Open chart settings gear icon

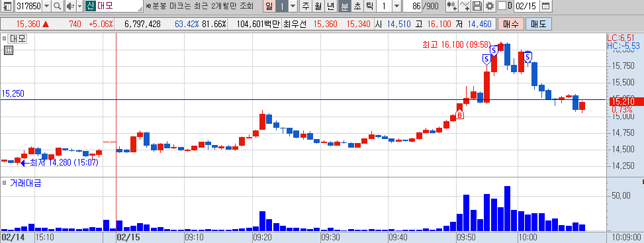click(490, 6)
